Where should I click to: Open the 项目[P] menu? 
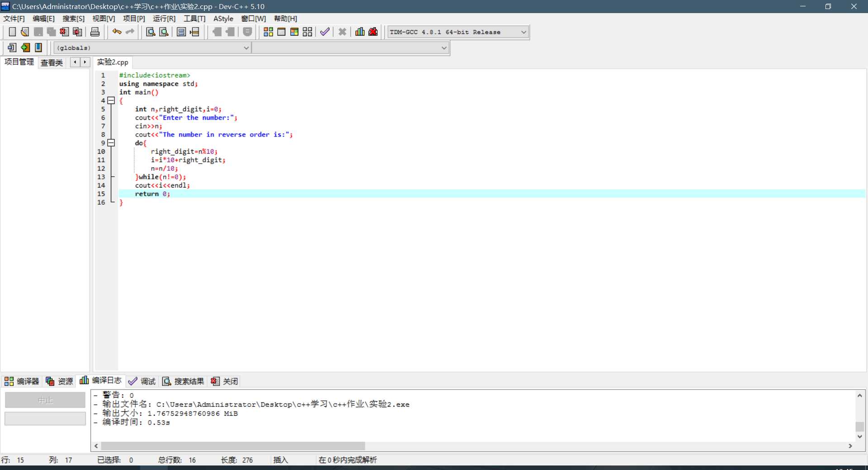(134, 19)
